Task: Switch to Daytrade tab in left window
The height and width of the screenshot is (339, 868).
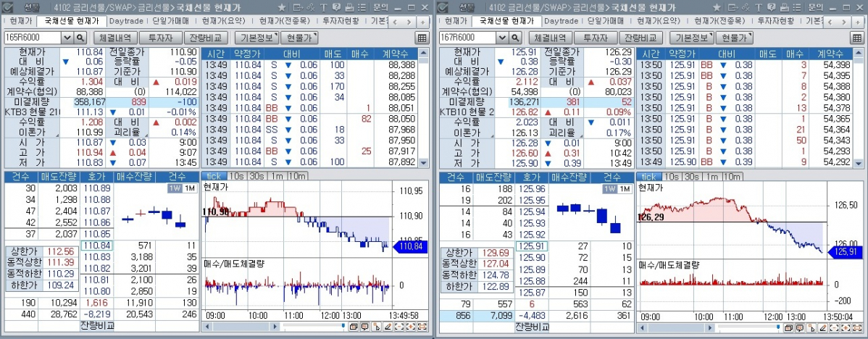Action: [126, 21]
